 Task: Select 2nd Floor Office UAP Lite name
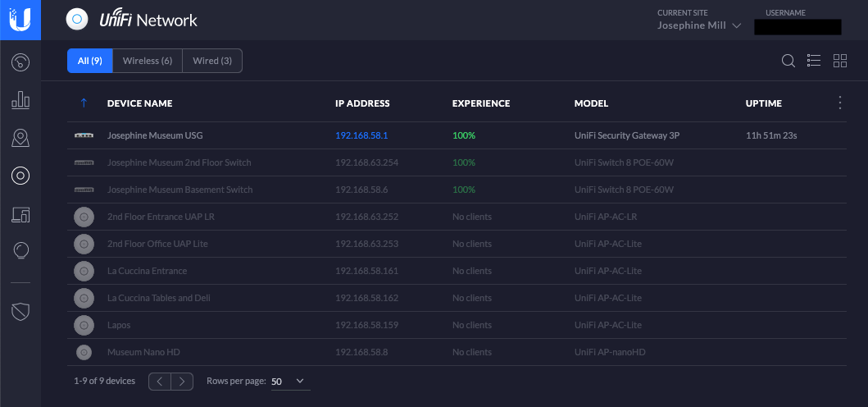coord(157,244)
